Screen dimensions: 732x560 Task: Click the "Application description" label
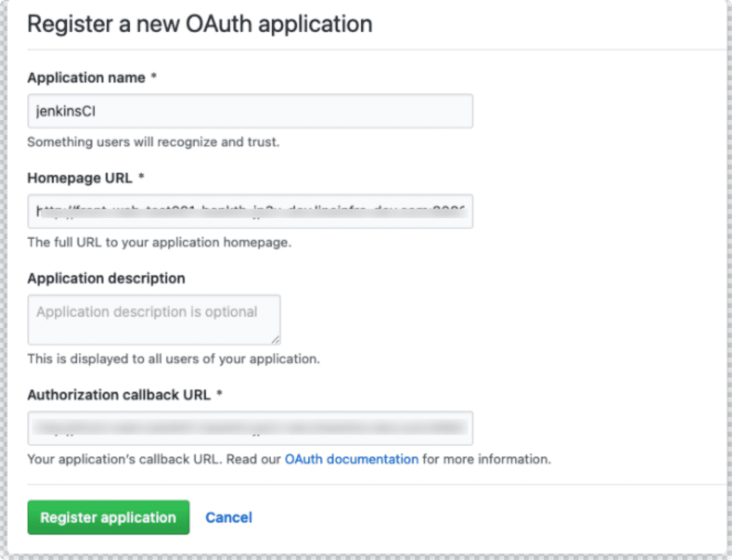pos(106,278)
